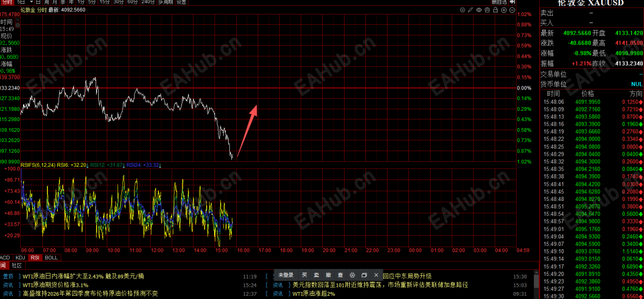Select the 15分 period
The image size is (644, 299).
click(x=104, y=2)
